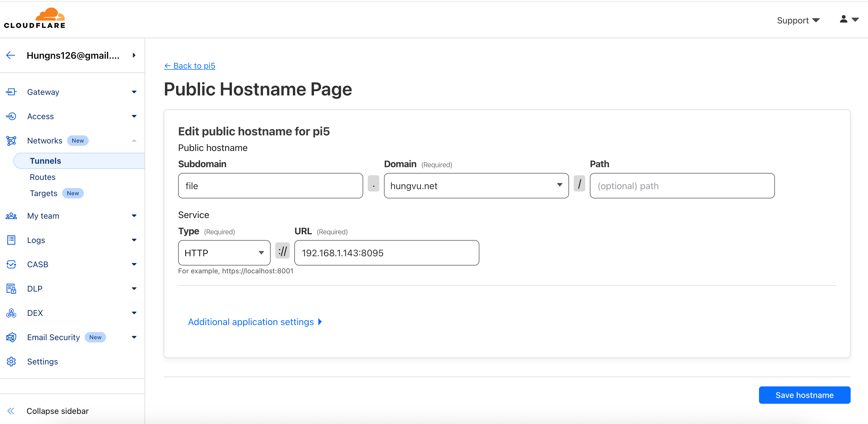Click the Access sidebar icon

click(x=11, y=116)
